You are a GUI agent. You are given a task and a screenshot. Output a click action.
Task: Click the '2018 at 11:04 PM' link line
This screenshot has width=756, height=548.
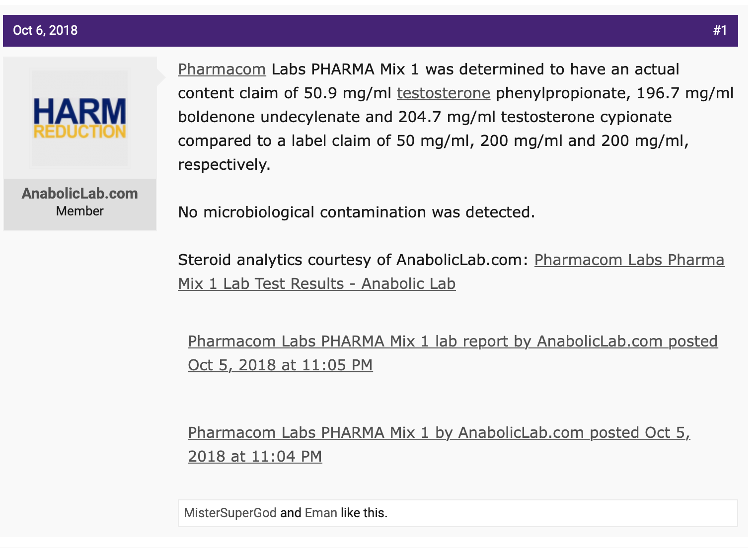(255, 456)
